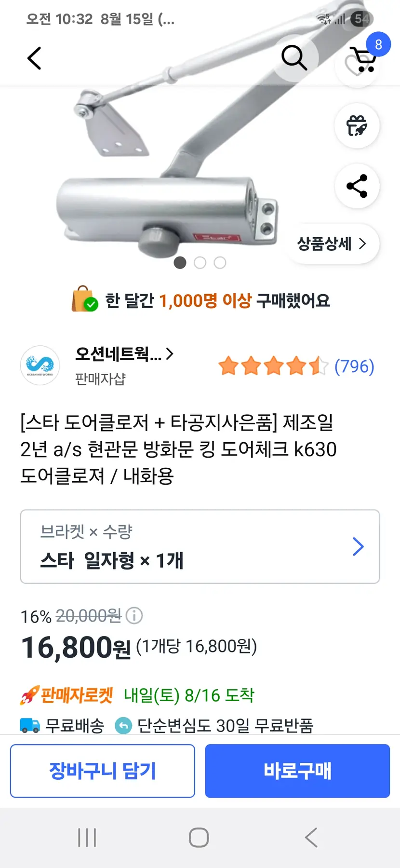The width and height of the screenshot is (400, 868).
Task: Switch to the third product image dot
Action: coord(220,263)
